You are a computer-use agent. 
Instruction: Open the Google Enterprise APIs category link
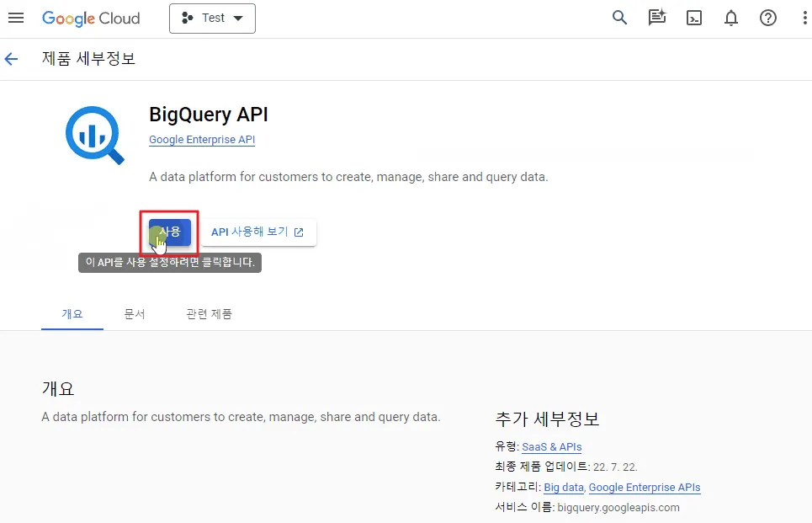tap(645, 488)
